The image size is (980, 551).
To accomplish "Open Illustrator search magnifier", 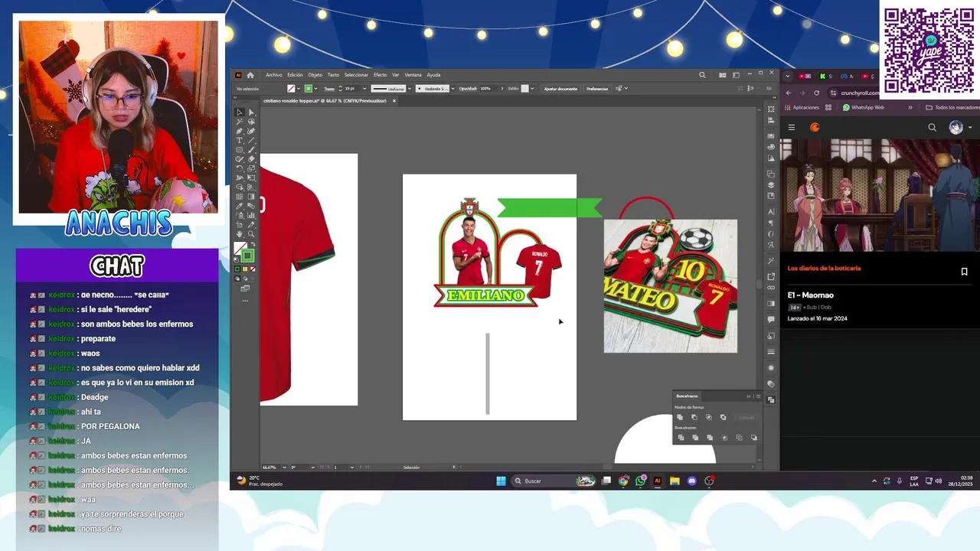I will pyautogui.click(x=702, y=75).
